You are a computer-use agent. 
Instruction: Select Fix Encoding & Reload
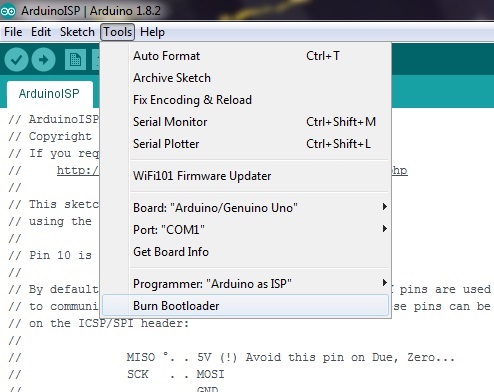click(245, 100)
